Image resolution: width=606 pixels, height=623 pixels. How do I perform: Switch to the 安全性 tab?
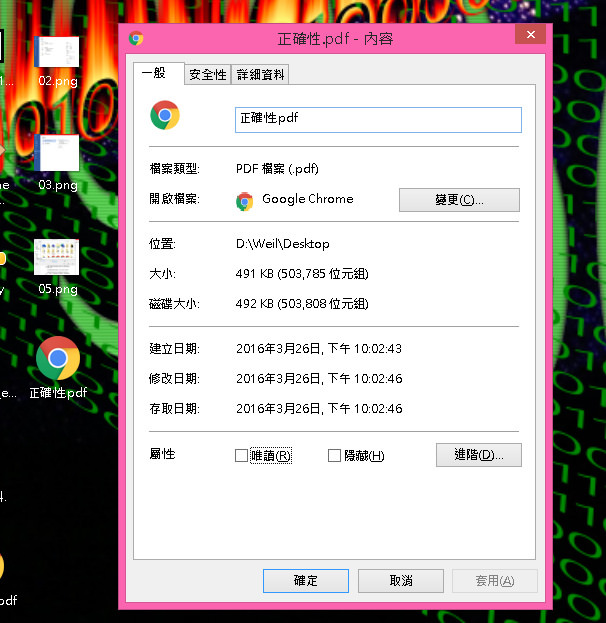pos(208,74)
